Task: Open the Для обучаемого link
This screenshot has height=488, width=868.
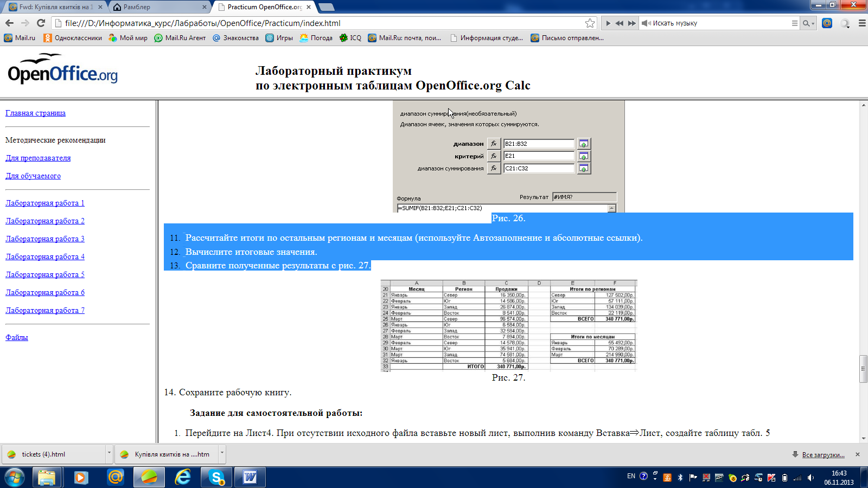Action: point(33,176)
